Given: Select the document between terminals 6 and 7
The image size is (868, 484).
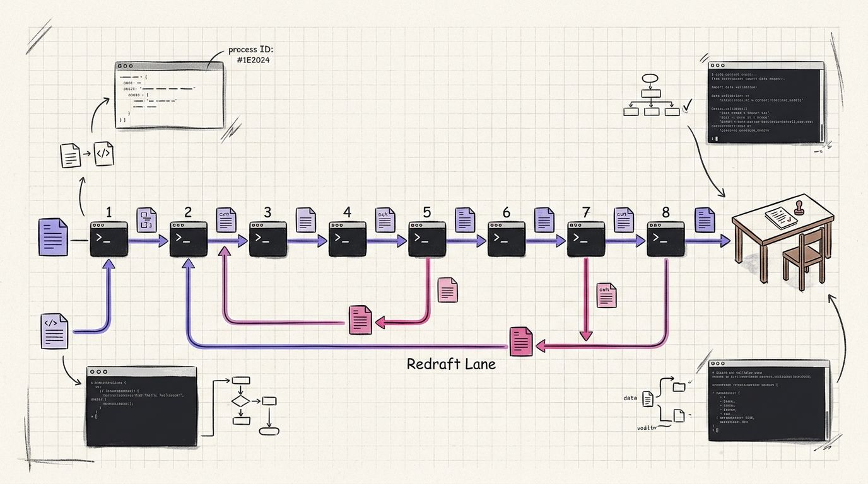Looking at the screenshot, I should (544, 220).
